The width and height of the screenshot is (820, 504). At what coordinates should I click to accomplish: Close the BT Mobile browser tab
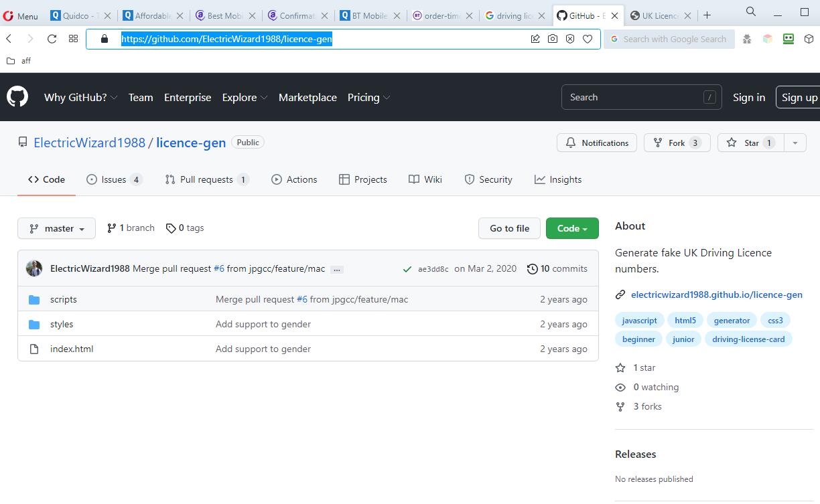(x=397, y=15)
